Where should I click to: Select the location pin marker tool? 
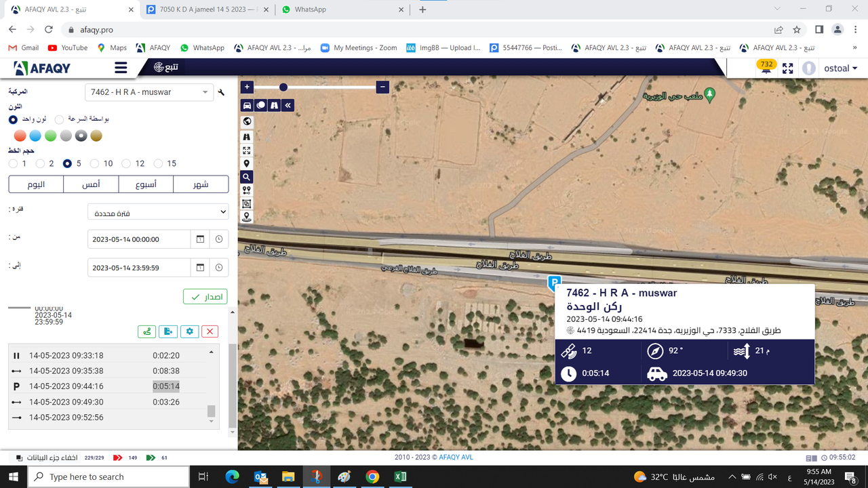point(247,163)
